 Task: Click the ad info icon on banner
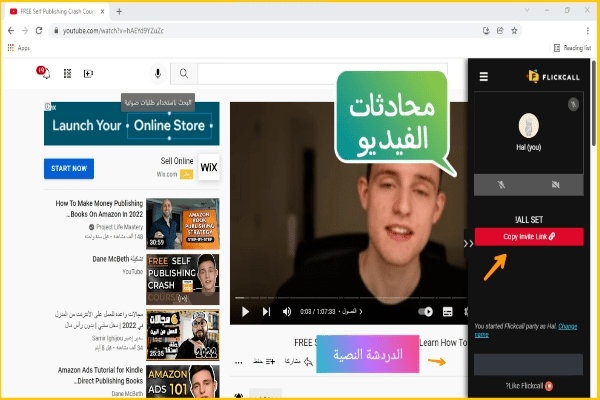(x=47, y=106)
